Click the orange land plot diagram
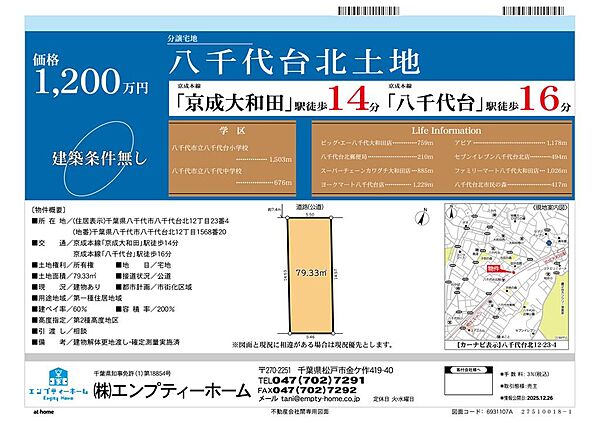Image resolution: width=600 pixels, height=423 pixels. point(310,275)
